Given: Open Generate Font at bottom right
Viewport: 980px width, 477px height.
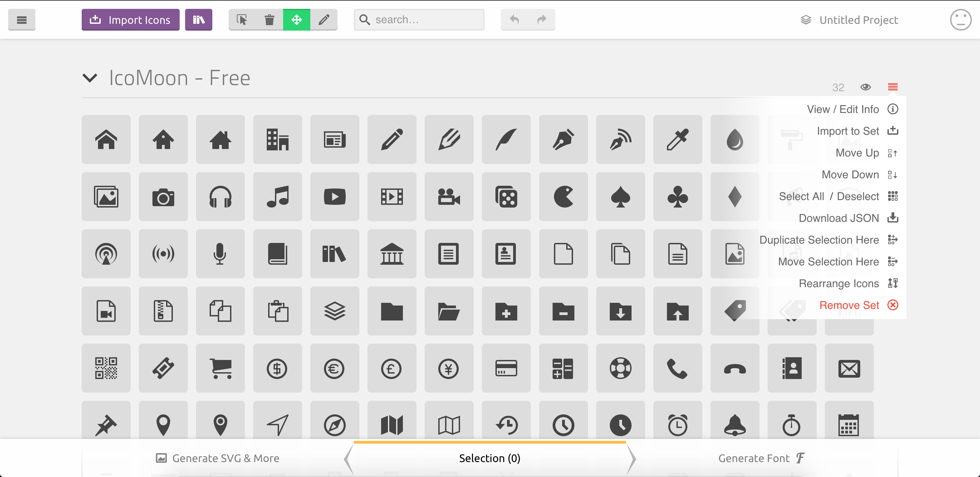Looking at the screenshot, I should point(760,458).
